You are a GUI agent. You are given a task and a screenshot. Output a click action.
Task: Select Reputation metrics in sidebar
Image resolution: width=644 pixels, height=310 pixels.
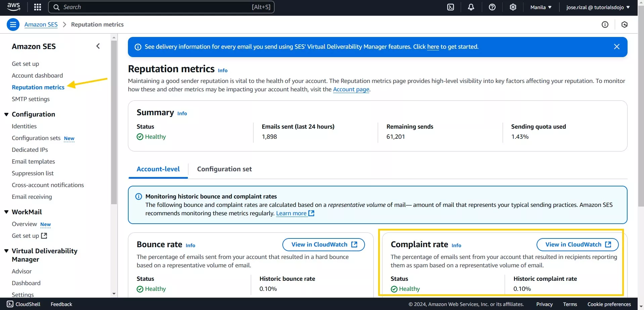[38, 87]
